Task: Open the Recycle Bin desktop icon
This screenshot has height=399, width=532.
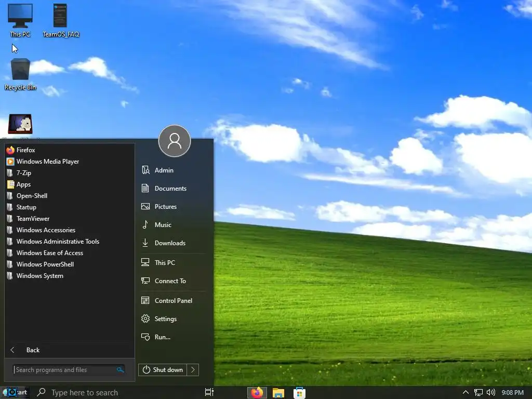Action: pyautogui.click(x=20, y=74)
